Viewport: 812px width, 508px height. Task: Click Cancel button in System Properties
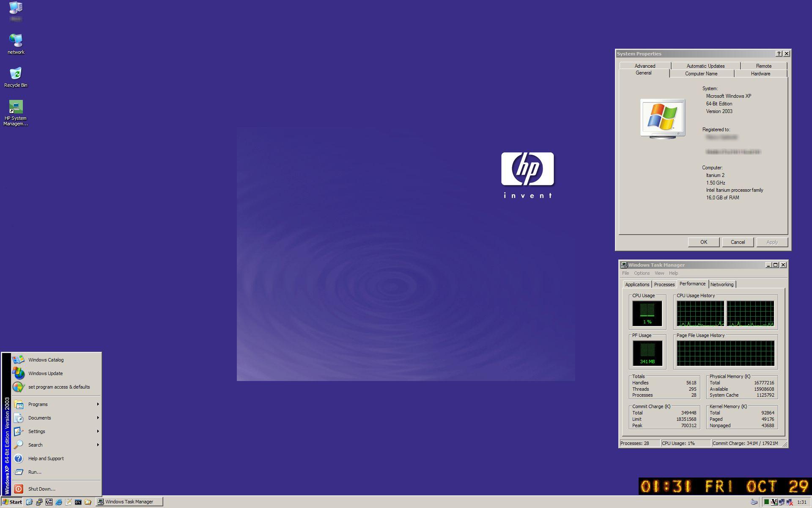(737, 242)
